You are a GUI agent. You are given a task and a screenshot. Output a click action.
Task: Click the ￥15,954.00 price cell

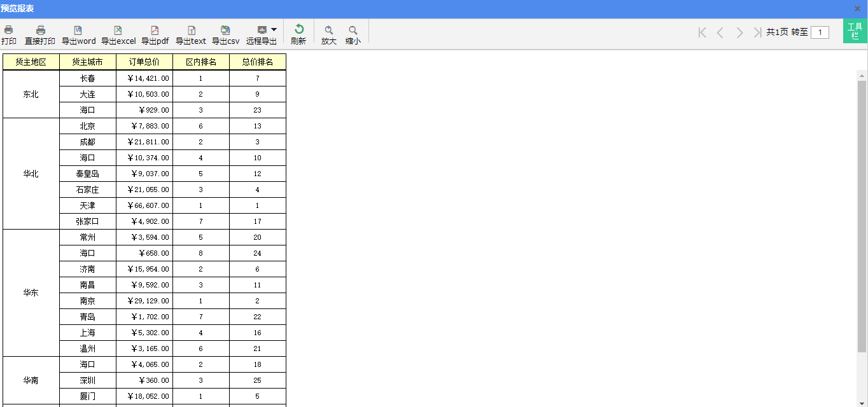click(x=144, y=269)
